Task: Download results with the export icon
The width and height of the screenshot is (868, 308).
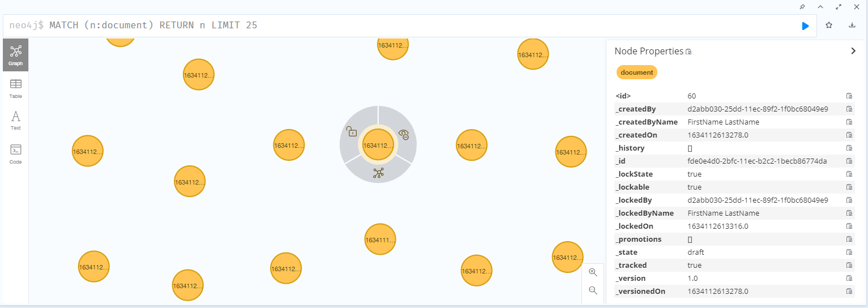Action: (x=852, y=25)
